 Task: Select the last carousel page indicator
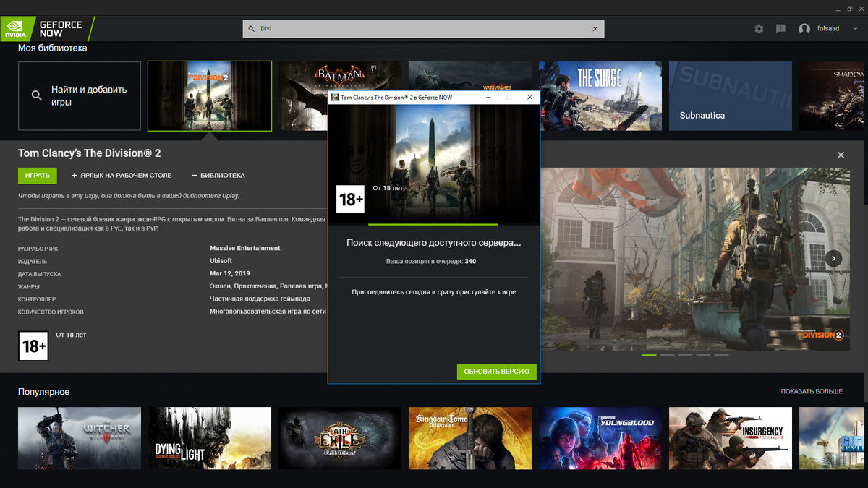tap(721, 355)
